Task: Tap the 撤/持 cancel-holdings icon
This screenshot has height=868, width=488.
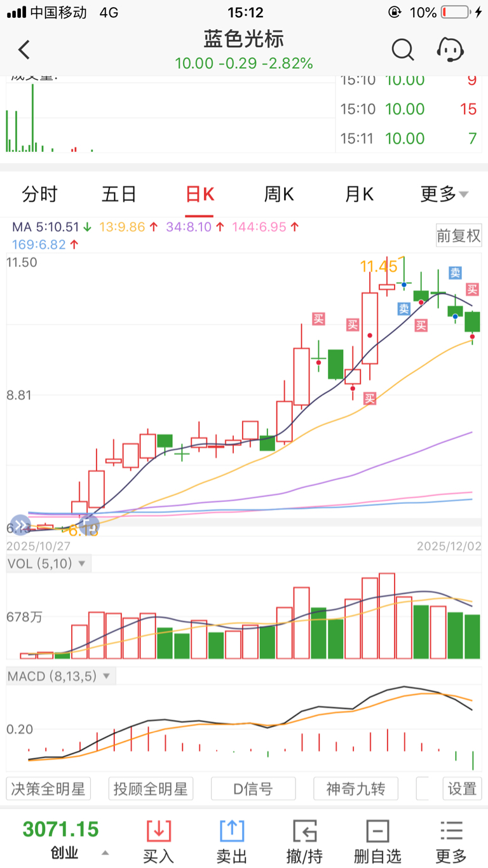Action: tap(304, 831)
